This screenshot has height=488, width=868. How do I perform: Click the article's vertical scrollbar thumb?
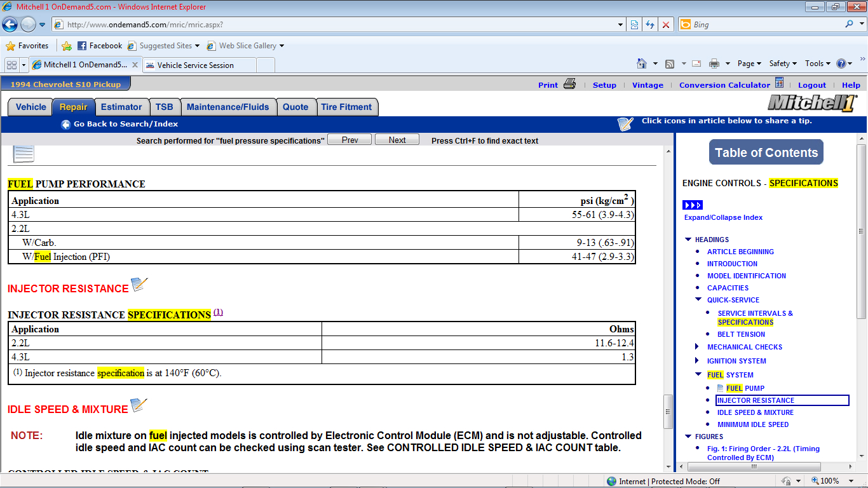[x=668, y=411]
